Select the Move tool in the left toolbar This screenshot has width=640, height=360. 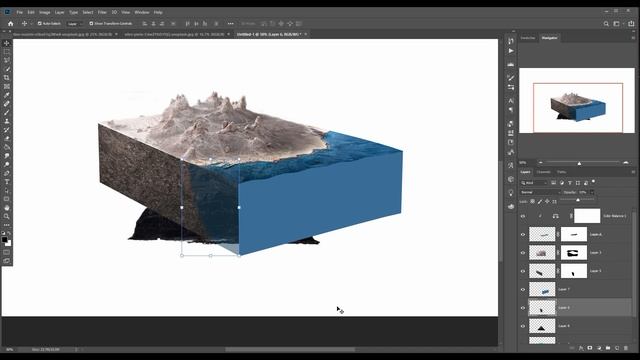[x=7, y=43]
